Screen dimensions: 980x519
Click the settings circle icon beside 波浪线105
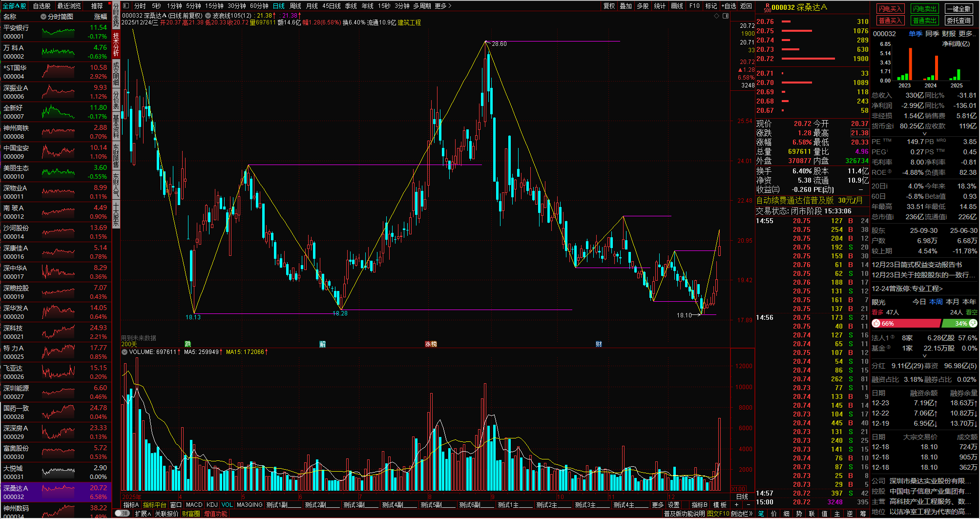tap(208, 16)
